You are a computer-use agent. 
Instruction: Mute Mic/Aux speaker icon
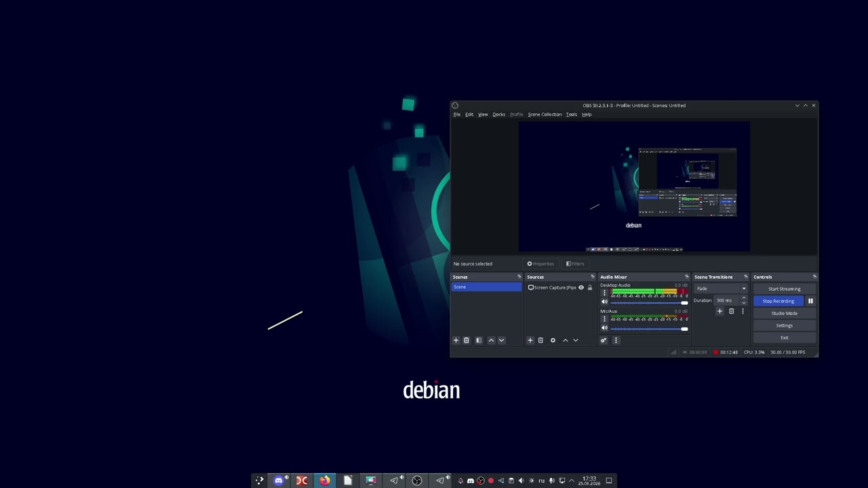604,328
